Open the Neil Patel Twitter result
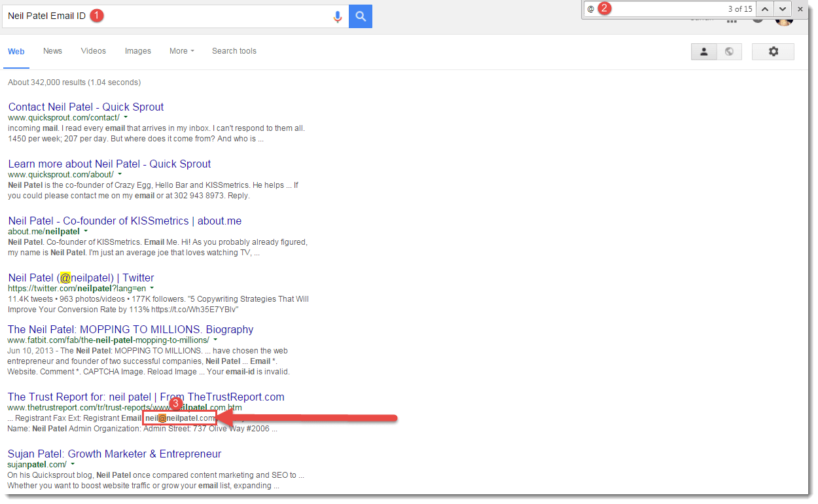 (81, 278)
